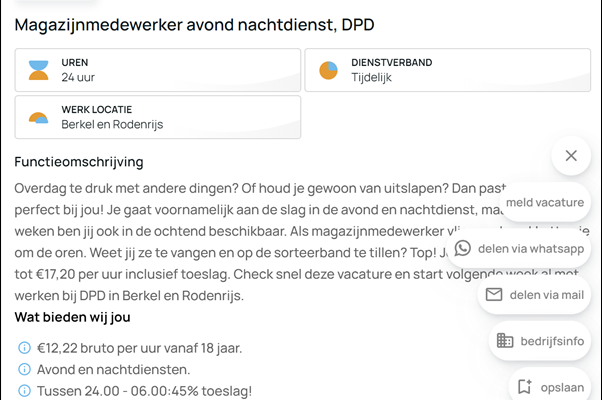This screenshot has width=602, height=400.
Task: Close the floating share menu with X
Action: (570, 155)
